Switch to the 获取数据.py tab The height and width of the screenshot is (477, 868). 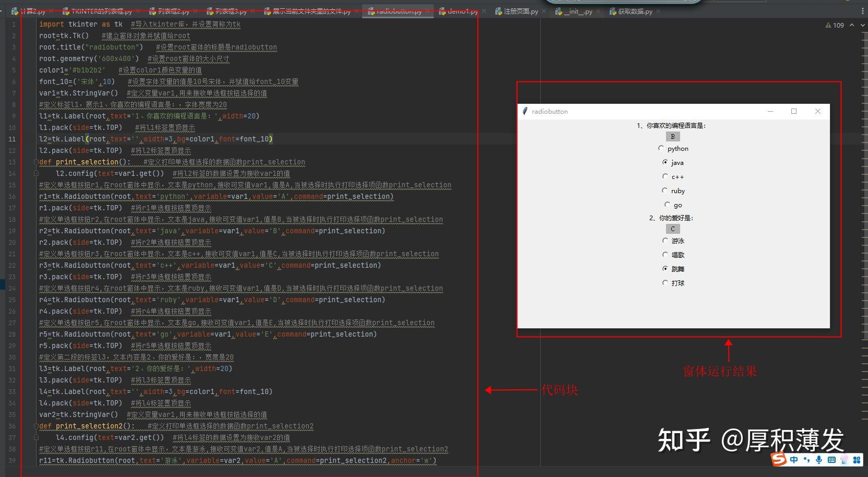(634, 11)
